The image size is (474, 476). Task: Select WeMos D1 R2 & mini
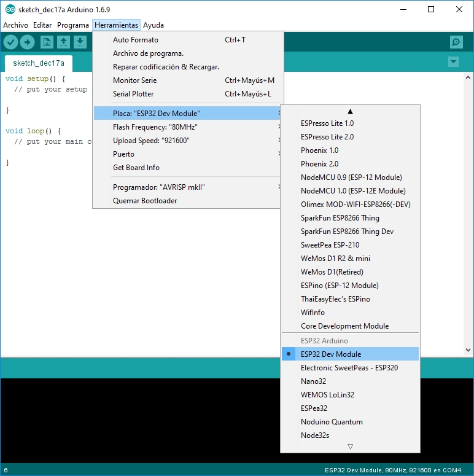(350, 259)
